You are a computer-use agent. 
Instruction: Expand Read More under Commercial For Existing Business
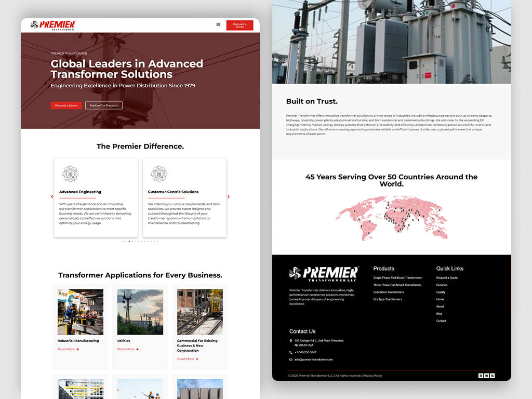[x=188, y=359]
